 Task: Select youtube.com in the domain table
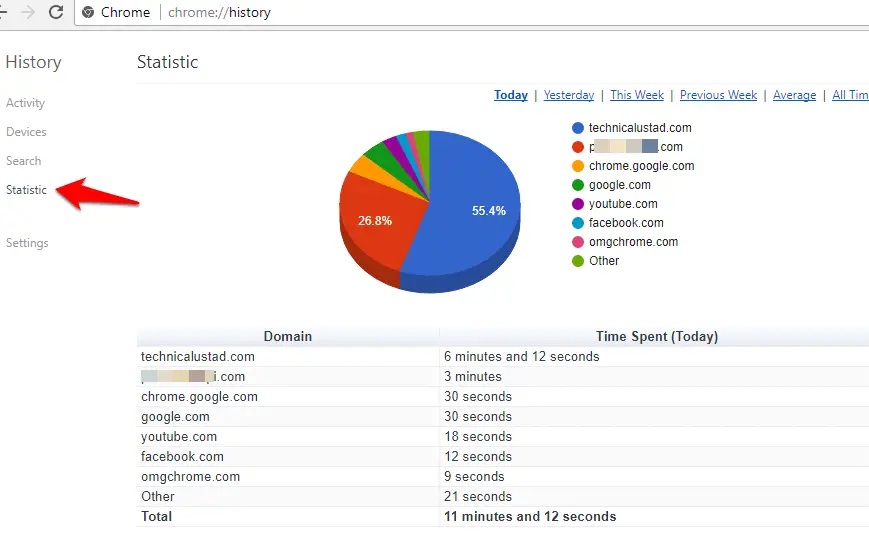click(x=178, y=437)
